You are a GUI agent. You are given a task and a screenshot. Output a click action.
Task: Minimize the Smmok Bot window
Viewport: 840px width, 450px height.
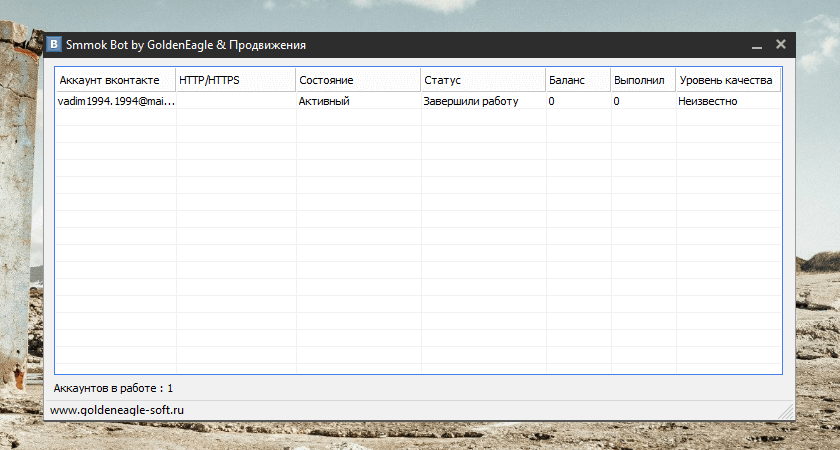pyautogui.click(x=756, y=46)
